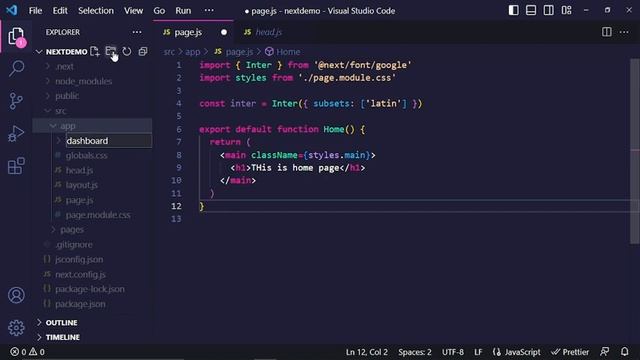Refresh the Explorer tree
This screenshot has height=360, width=640.
tap(127, 51)
